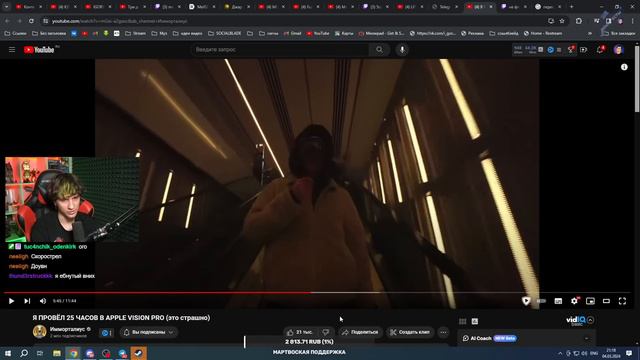Collapse the vidIQ panel with the round chevron
This screenshot has width=640, height=360.
coord(591,320)
